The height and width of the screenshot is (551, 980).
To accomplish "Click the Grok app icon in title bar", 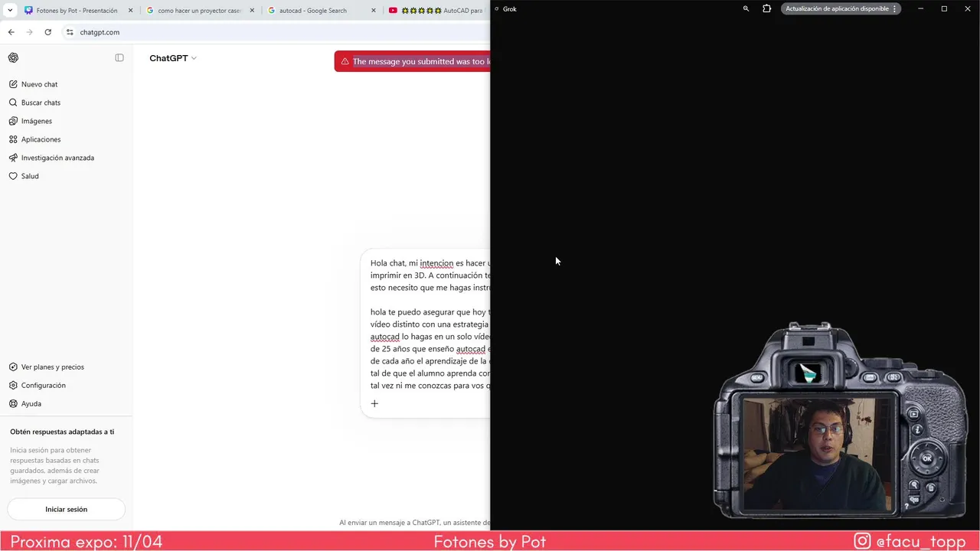I will point(497,9).
